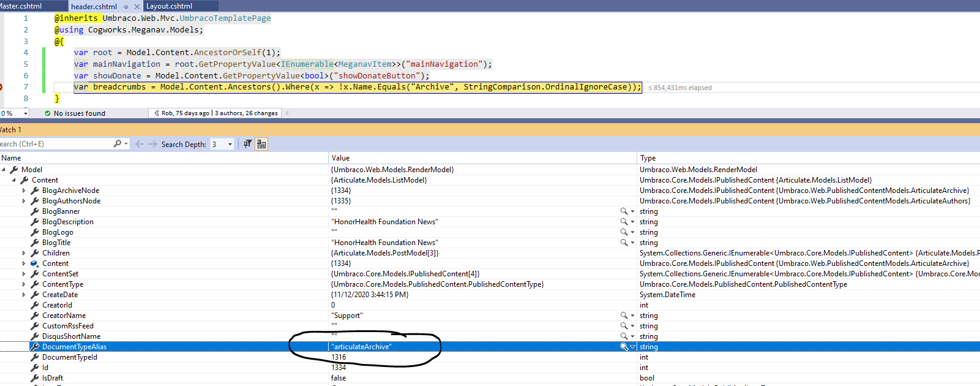The width and height of the screenshot is (980, 386).
Task: Click the search next arrow in Watch
Action: click(x=152, y=144)
